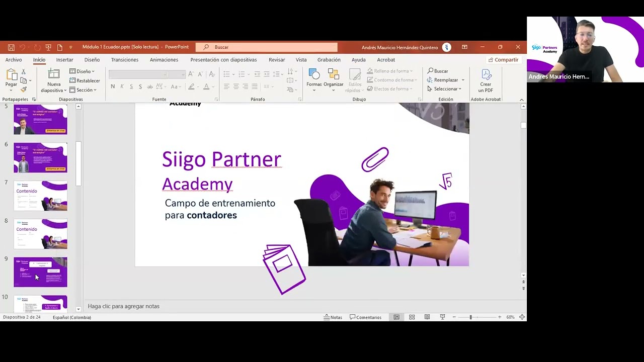Toggle Normal view in the status bar
The height and width of the screenshot is (362, 644).
(x=396, y=317)
